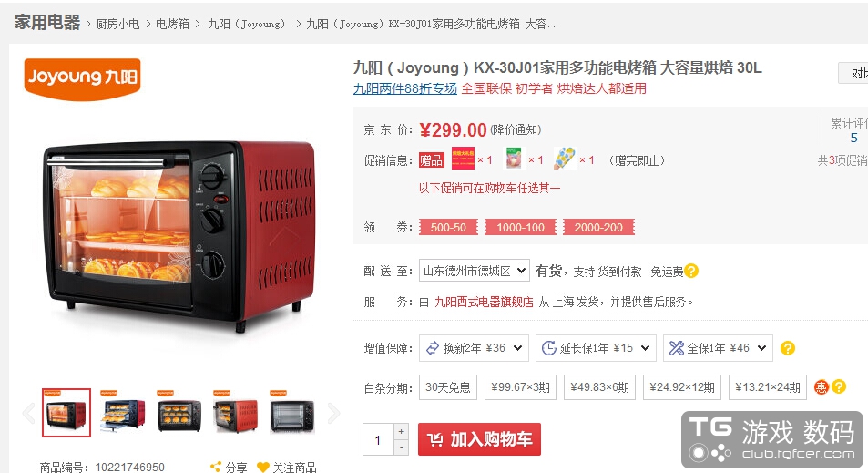The image size is (868, 473).
Task: Open the 山东德州市德城区 delivery region dropdown
Action: click(x=475, y=271)
